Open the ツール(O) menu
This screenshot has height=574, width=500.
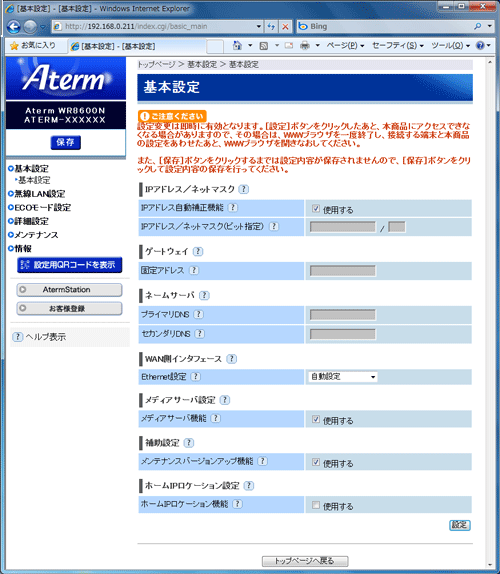[450, 45]
